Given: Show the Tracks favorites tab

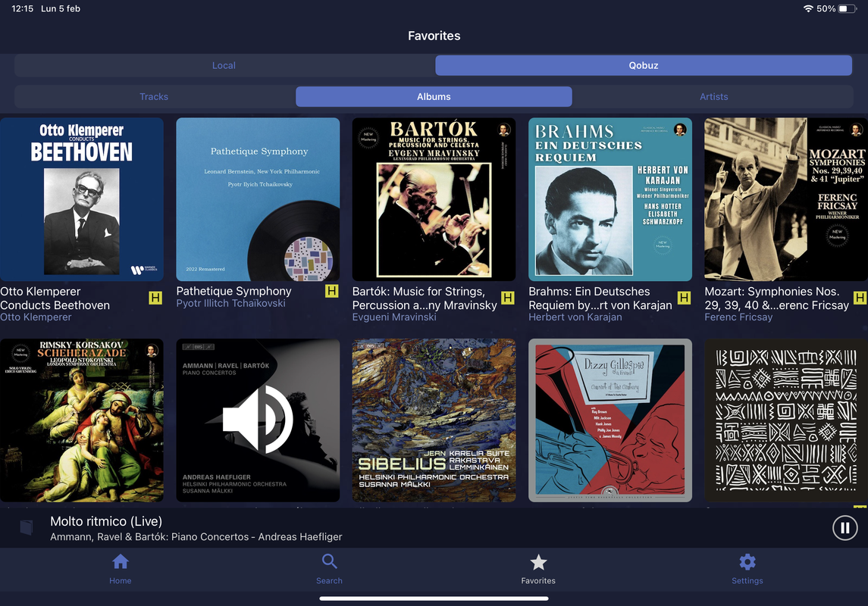Looking at the screenshot, I should 154,97.
